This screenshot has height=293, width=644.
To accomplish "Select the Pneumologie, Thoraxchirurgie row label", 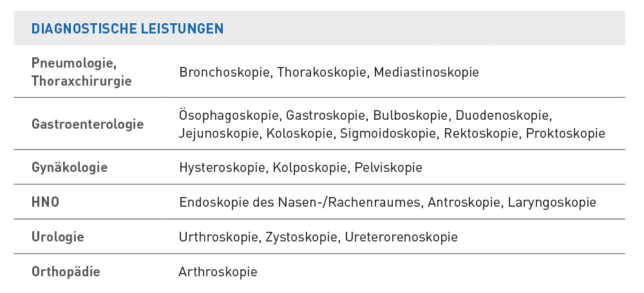I will coord(82,72).
